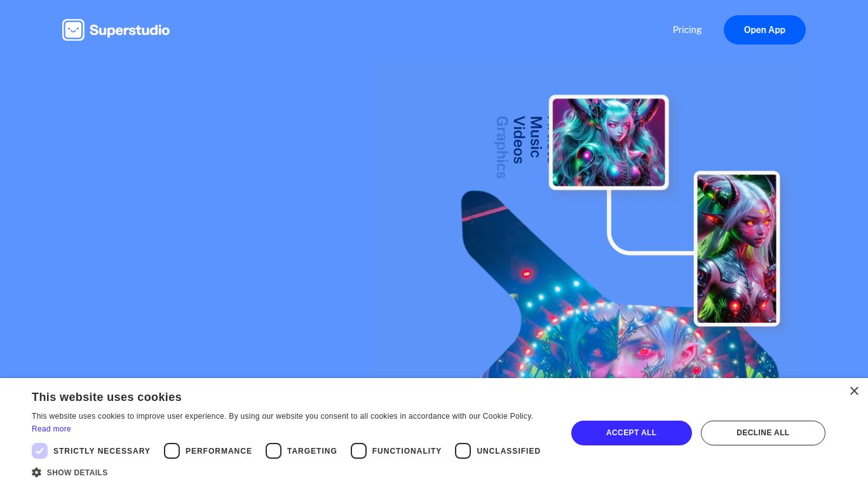The height and width of the screenshot is (488, 868).
Task: Click the rotated Music label
Action: coord(536,137)
